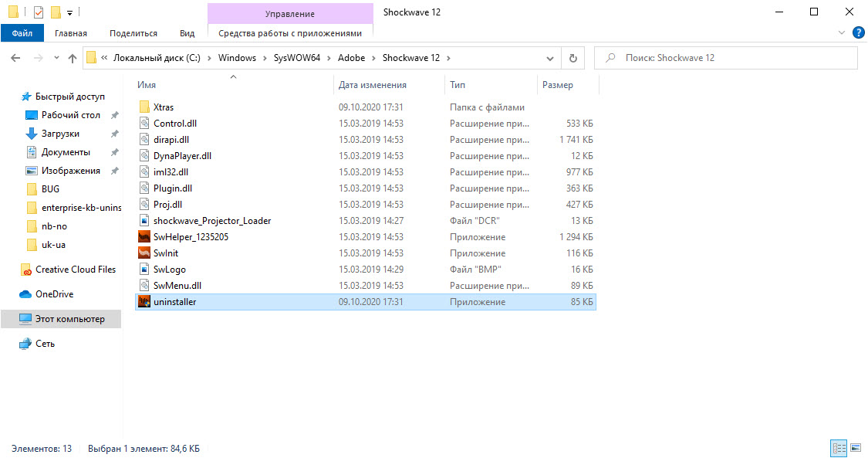Click the Управление contextual tab header
This screenshot has height=458, width=868.
click(x=290, y=13)
